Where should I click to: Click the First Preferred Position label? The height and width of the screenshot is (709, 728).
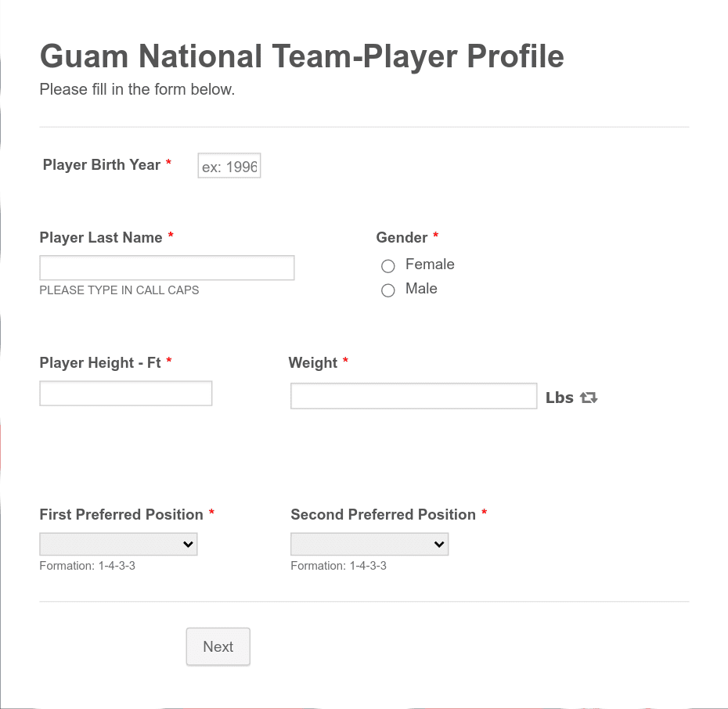(x=121, y=515)
